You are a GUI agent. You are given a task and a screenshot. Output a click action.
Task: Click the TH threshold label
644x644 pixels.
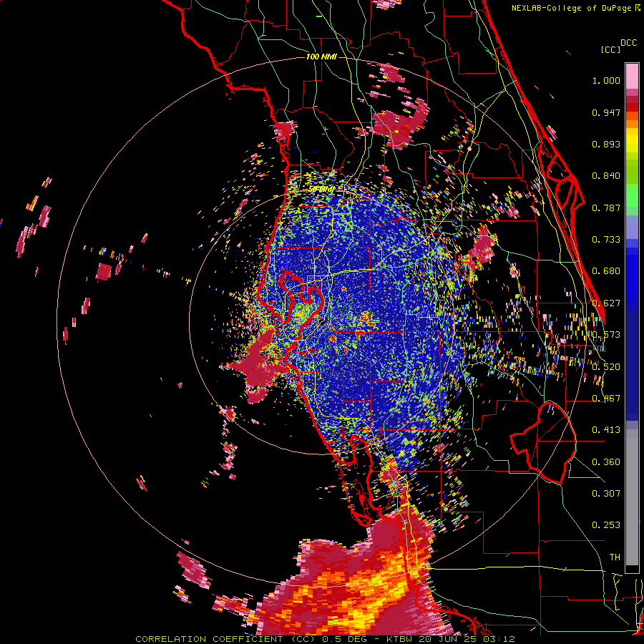[x=615, y=557]
